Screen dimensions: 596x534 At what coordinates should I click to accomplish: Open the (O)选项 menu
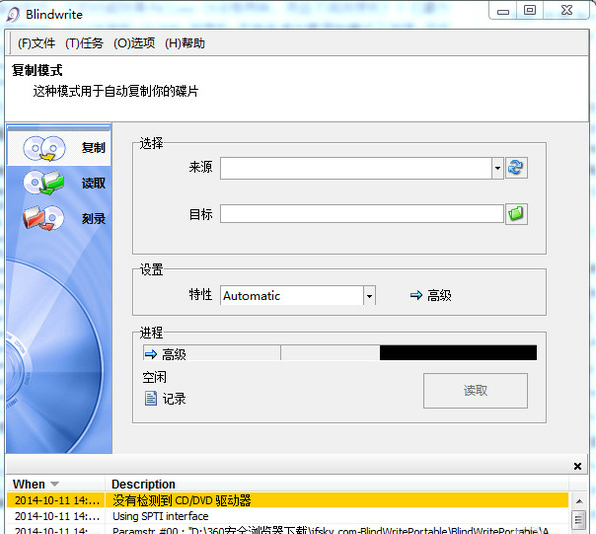[x=134, y=43]
